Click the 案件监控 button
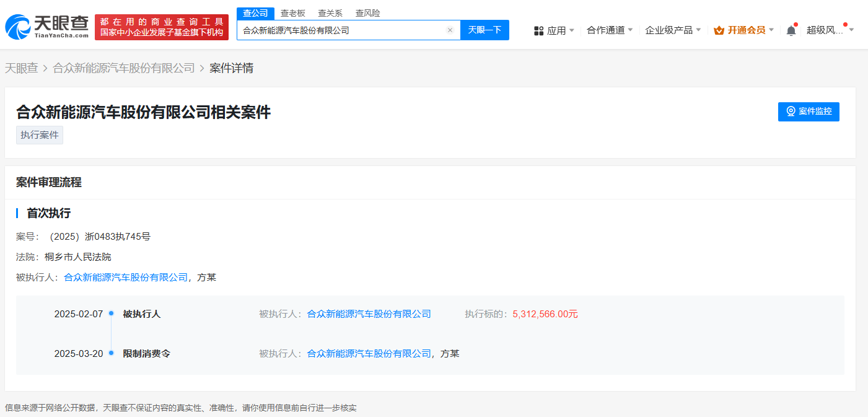Screen dimensions: 868x417 click(x=809, y=112)
